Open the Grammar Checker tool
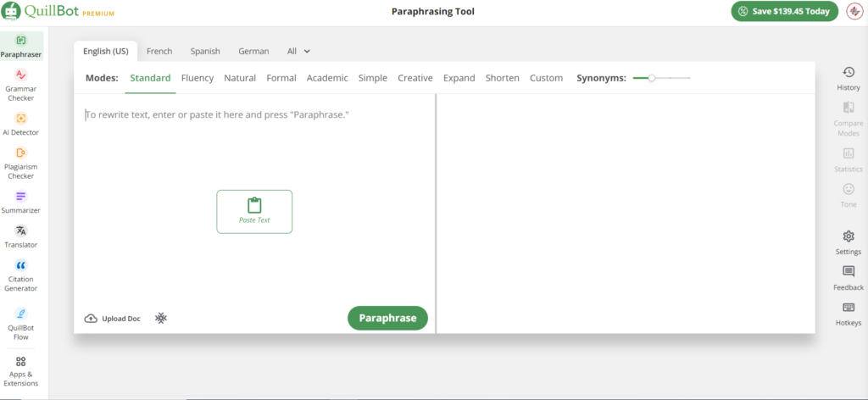Screen dimensions: 868x400 21,84
